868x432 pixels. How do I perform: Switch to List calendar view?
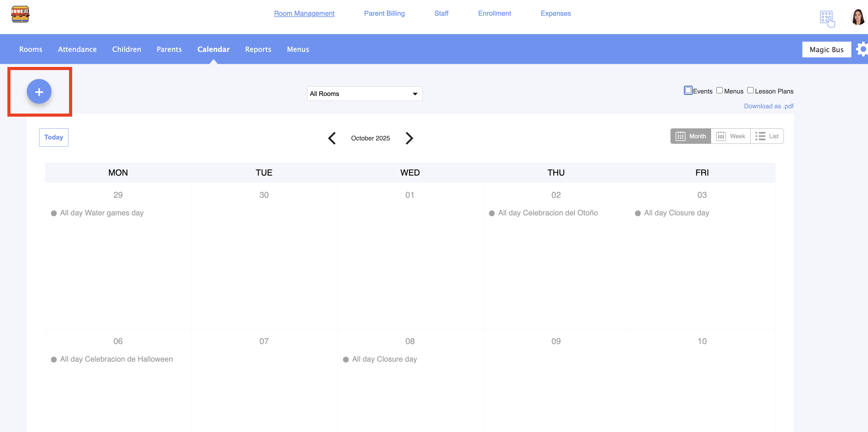[767, 136]
